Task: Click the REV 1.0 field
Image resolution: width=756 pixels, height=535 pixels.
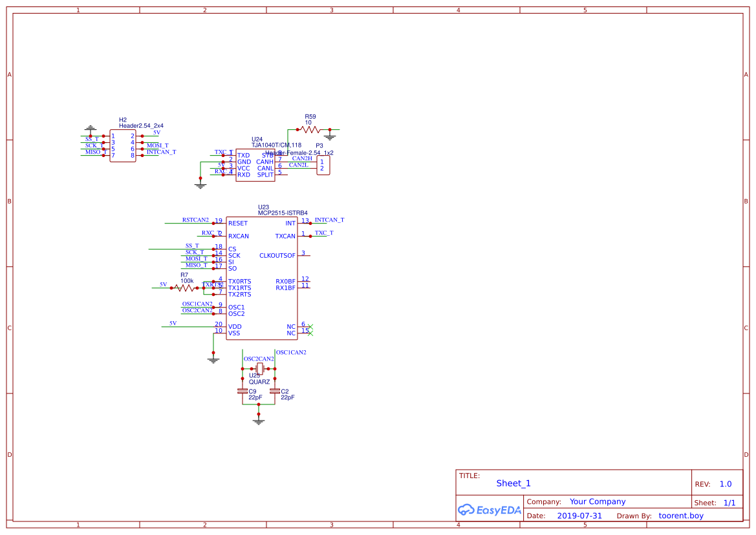Action: (724, 483)
